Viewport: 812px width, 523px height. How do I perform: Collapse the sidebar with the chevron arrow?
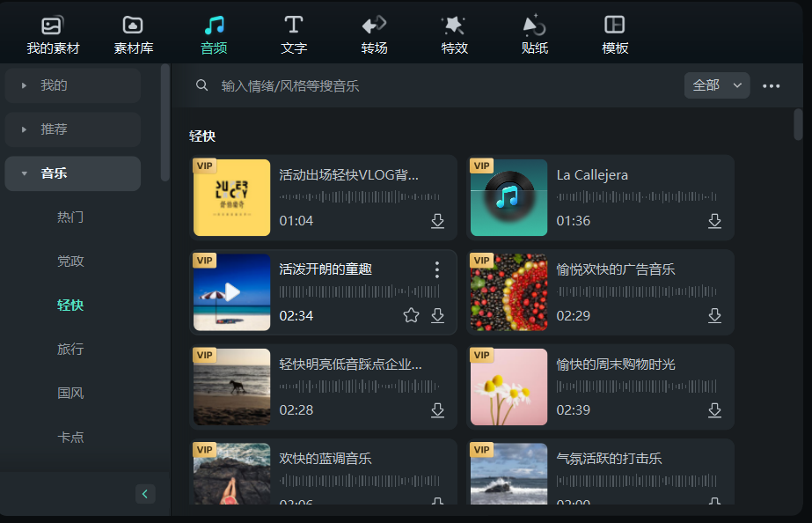point(145,494)
